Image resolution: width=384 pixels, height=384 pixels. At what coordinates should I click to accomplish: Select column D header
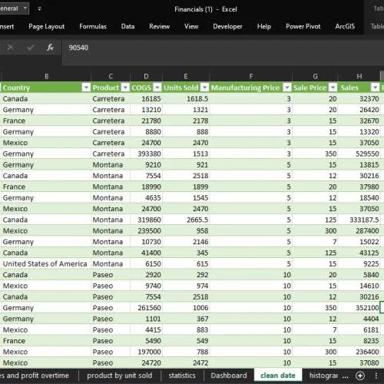point(146,76)
